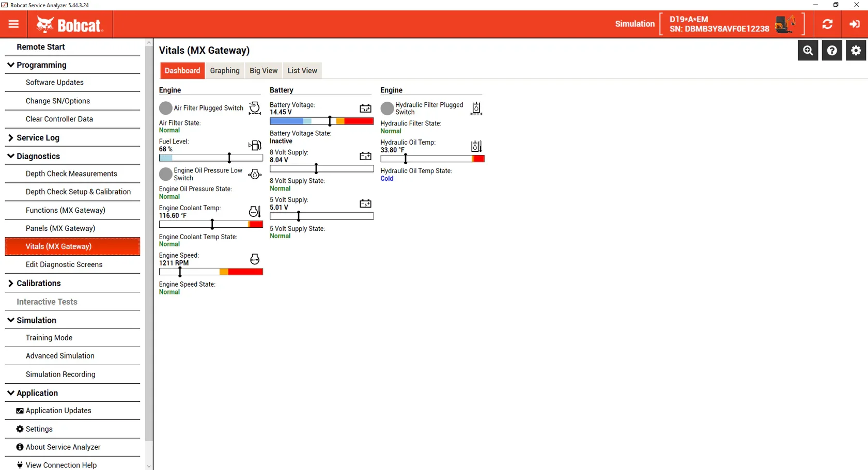This screenshot has height=470, width=868.
Task: Click the refresh connection icon
Action: 828,24
